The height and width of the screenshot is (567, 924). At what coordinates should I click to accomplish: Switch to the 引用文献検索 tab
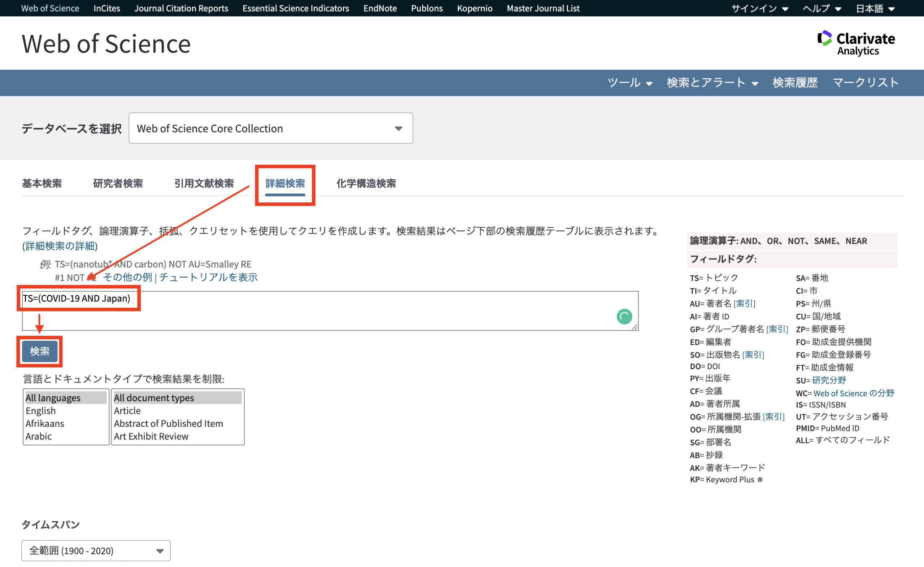204,183
